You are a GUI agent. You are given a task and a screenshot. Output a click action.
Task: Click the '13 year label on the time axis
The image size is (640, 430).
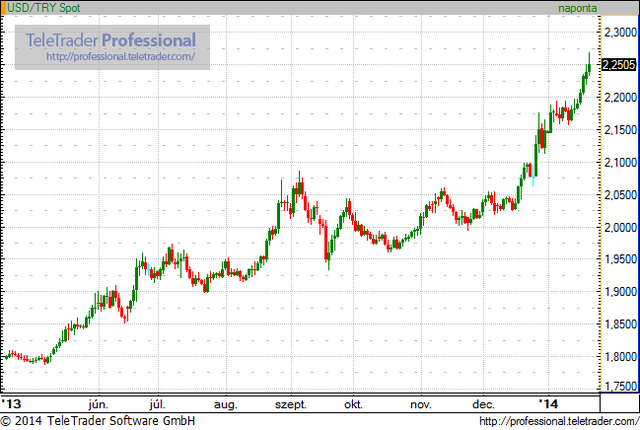(11, 404)
